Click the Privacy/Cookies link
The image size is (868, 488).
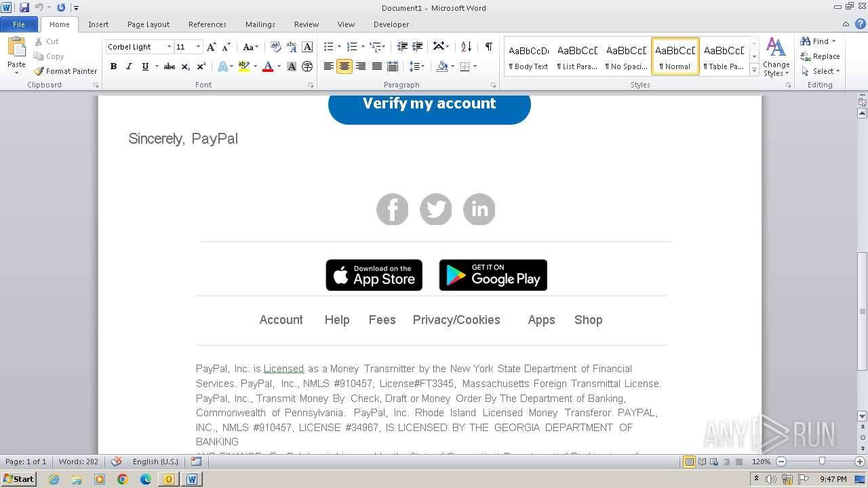click(x=456, y=320)
